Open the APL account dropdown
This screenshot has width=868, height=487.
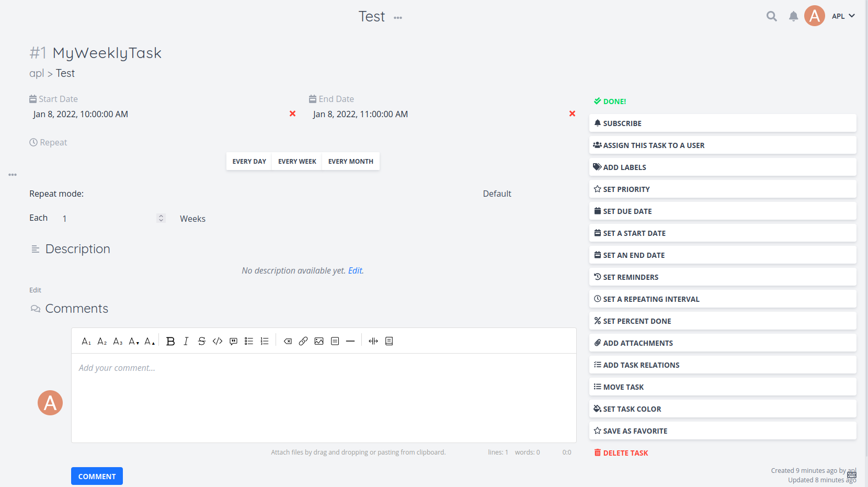[843, 16]
